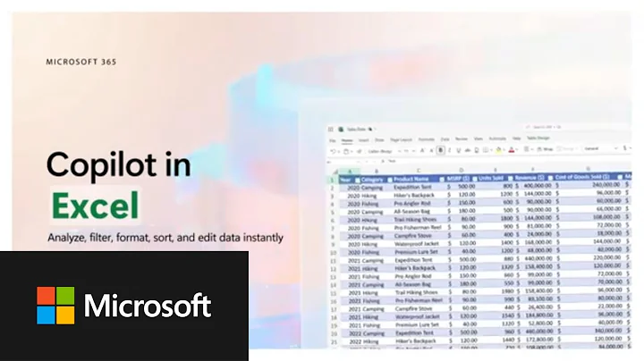
Task: Click cell 'Pro Angler Rod' in row 4
Action: [x=412, y=204]
